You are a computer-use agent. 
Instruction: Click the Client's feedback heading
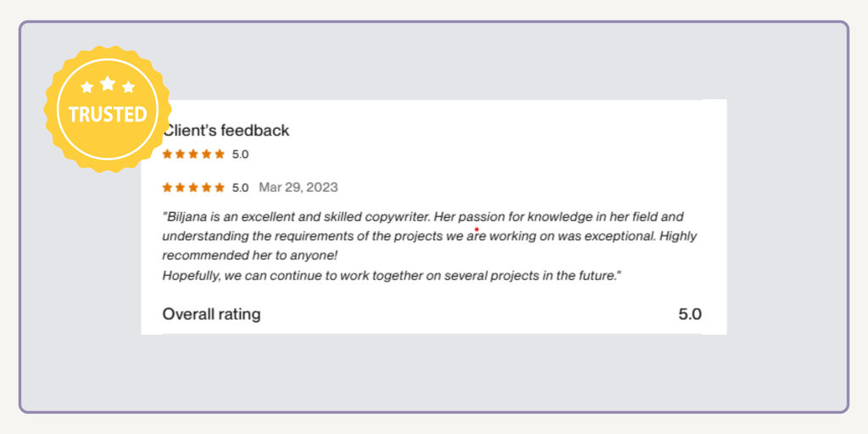tap(226, 131)
